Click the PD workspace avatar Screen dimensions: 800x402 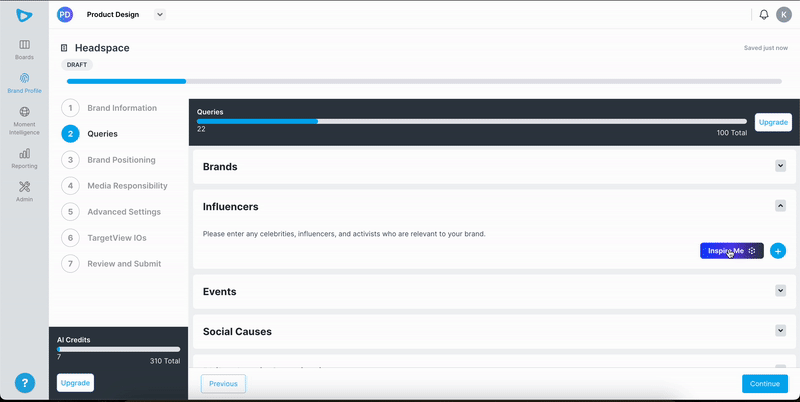point(65,14)
